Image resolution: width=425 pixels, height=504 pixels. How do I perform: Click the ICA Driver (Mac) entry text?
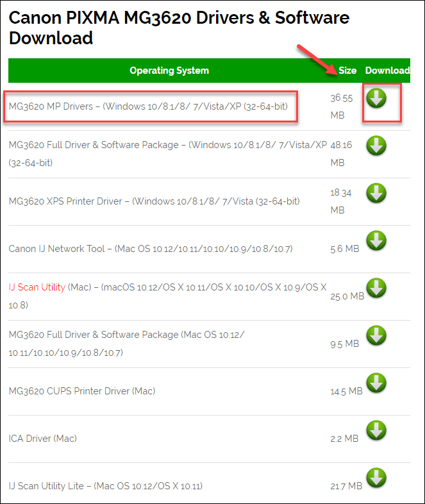click(43, 439)
